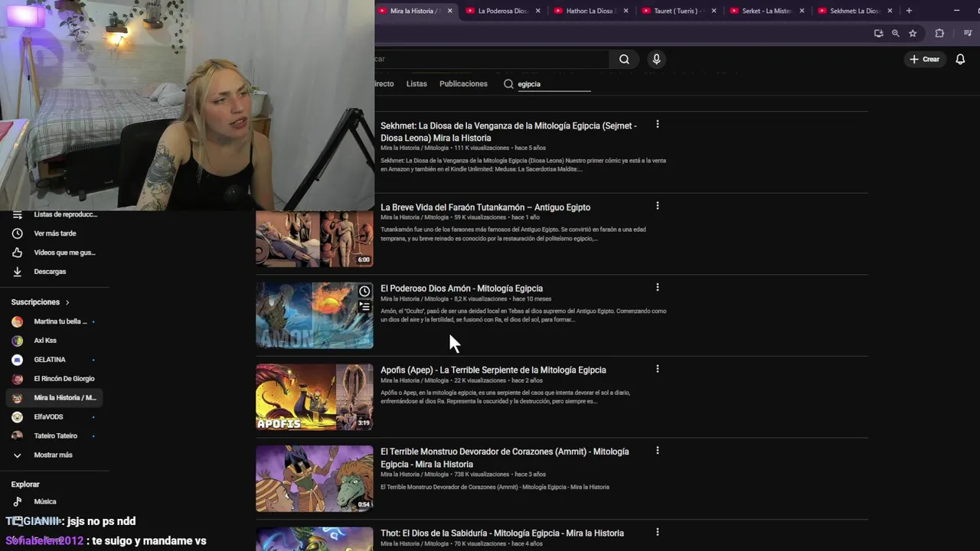Open options menu for Apofis video

point(657,369)
